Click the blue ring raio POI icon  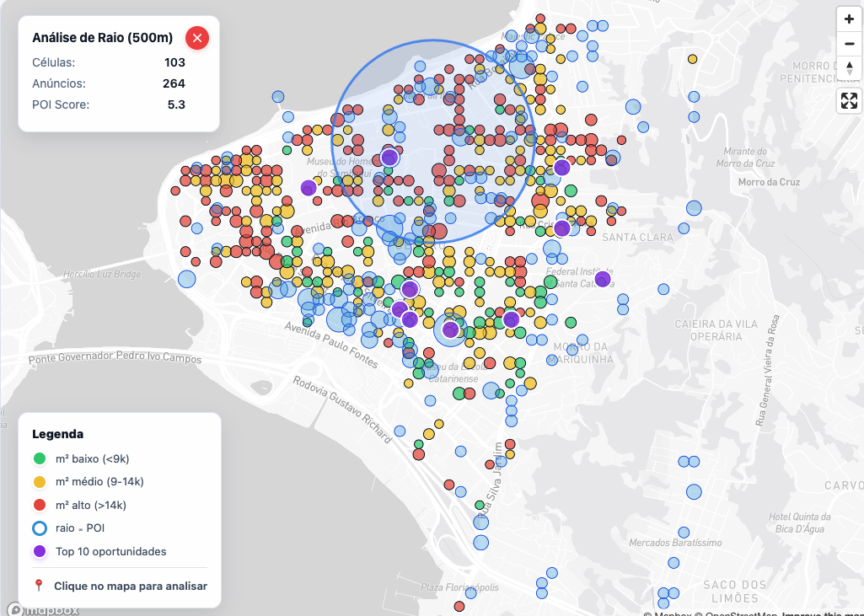tap(40, 528)
